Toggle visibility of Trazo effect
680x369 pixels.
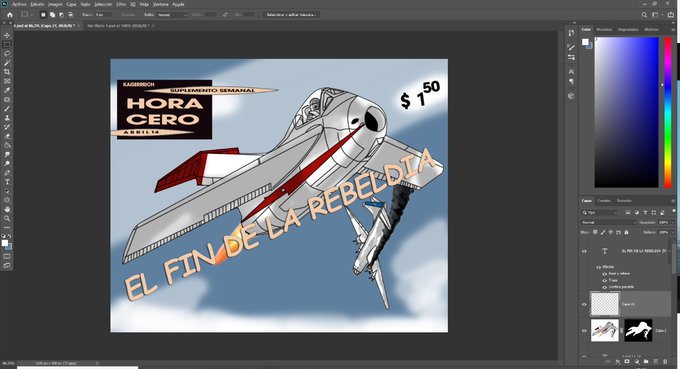(605, 281)
